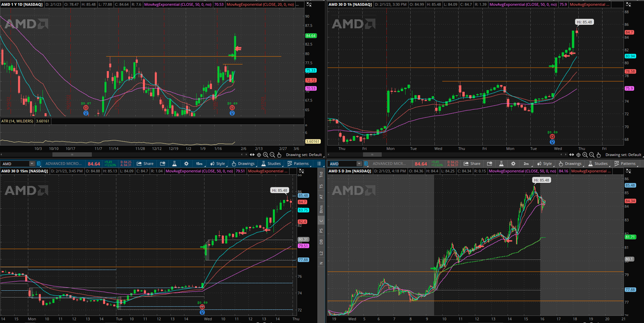Open the snapshot icon beside Share in the 15m toolbar

pos(163,164)
